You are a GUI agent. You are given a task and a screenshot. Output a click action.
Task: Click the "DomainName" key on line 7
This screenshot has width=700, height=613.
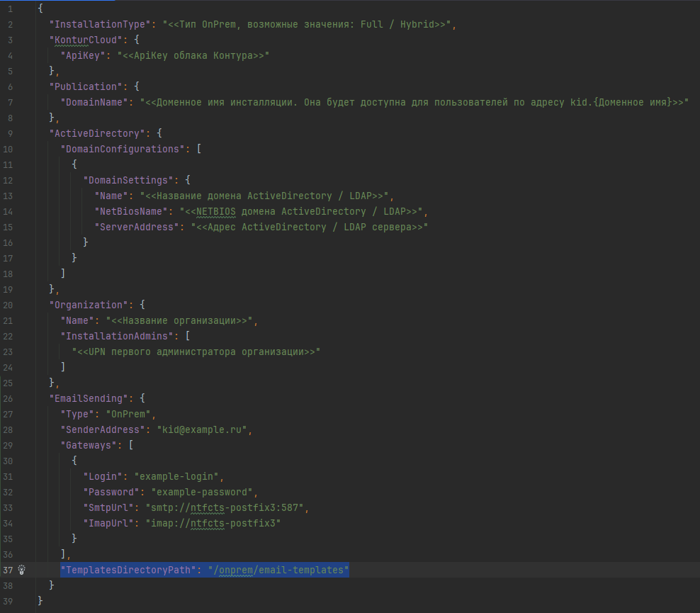94,102
